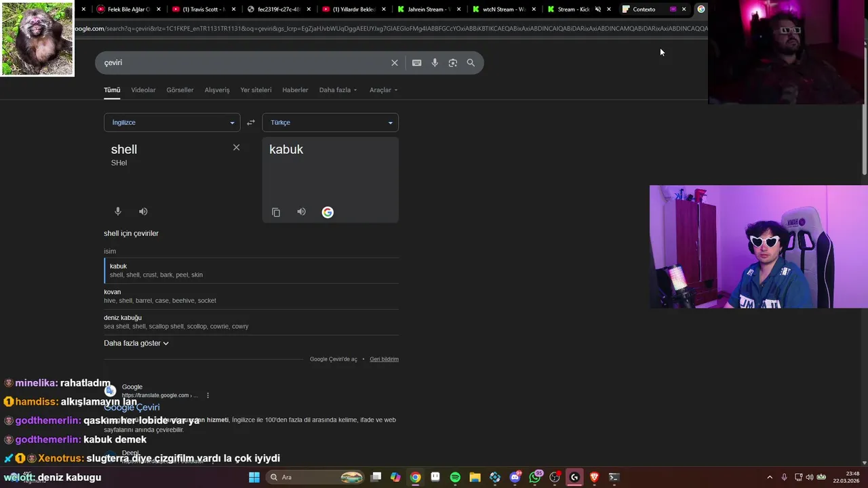The width and height of the screenshot is (868, 488).
Task: Select the 'Haberler' search tab
Action: [x=295, y=90]
